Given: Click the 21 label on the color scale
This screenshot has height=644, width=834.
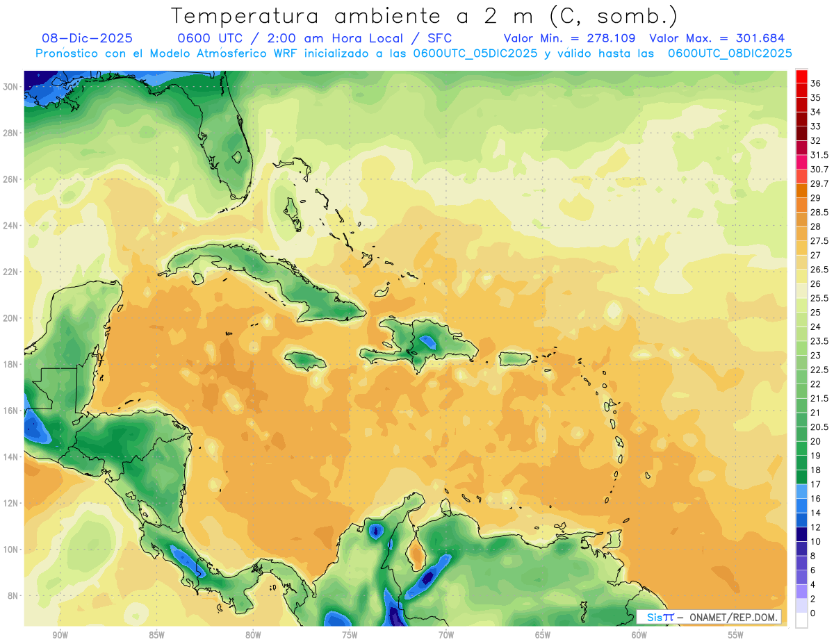Looking at the screenshot, I should point(816,413).
